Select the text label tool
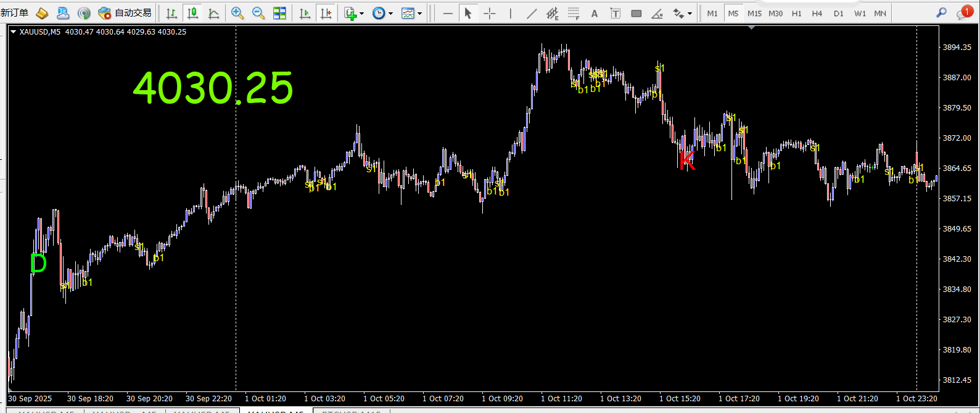 click(x=616, y=13)
